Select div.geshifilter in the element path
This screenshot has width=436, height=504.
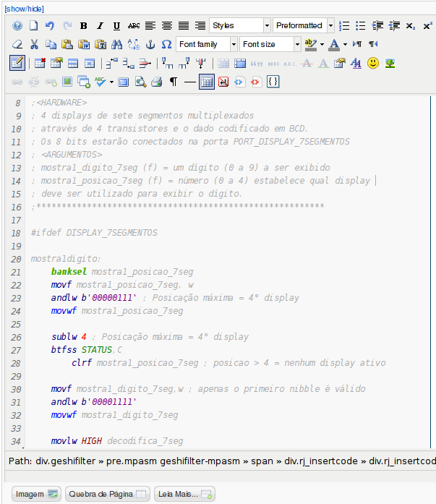point(67,461)
